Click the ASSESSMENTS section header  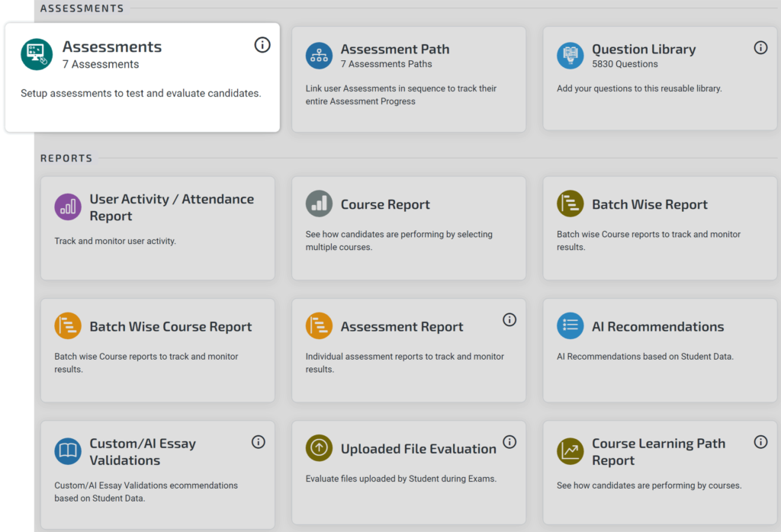pos(82,8)
